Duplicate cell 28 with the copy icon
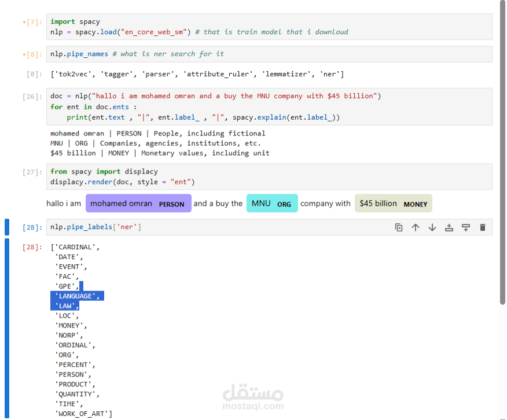 click(399, 227)
